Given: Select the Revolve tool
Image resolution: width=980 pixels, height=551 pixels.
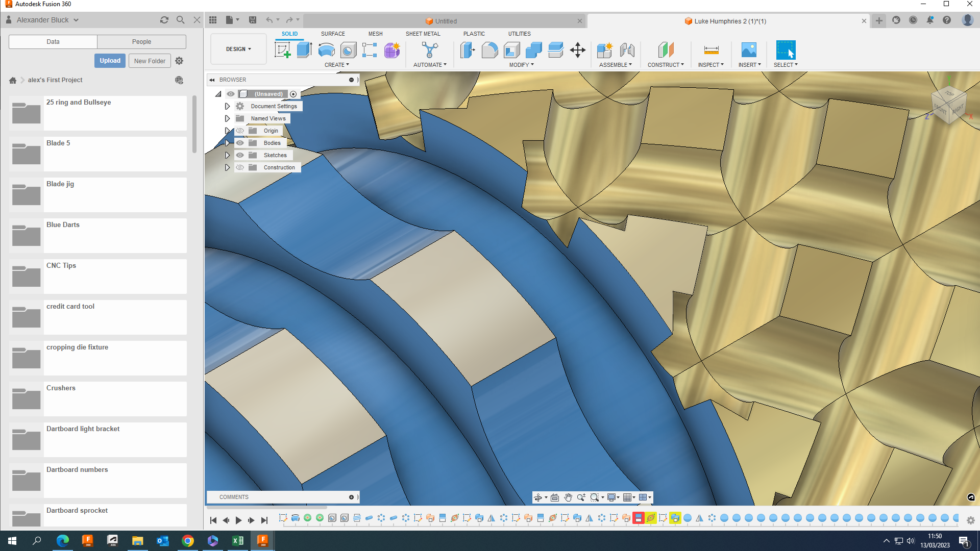Looking at the screenshot, I should click(x=326, y=50).
